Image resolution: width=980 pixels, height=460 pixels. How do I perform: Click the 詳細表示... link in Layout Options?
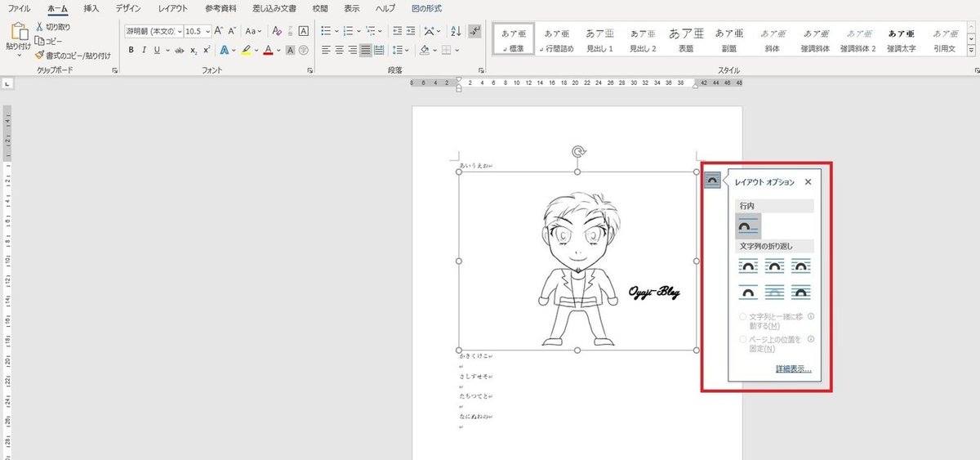click(x=793, y=370)
